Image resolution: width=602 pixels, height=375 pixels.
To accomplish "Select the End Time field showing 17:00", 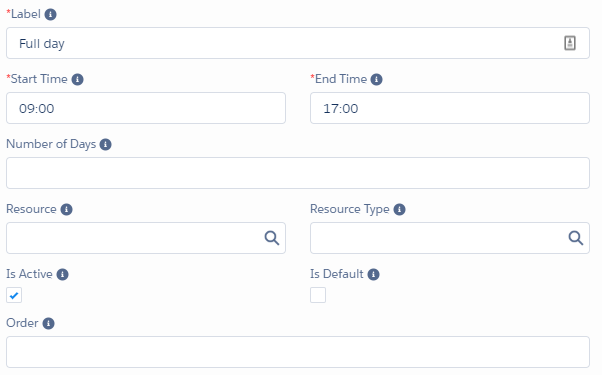I will tap(450, 108).
